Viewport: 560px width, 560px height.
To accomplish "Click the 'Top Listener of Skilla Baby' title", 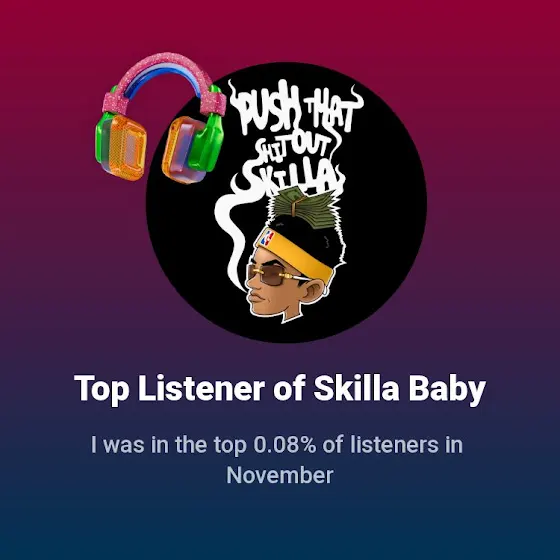I will coord(280,389).
